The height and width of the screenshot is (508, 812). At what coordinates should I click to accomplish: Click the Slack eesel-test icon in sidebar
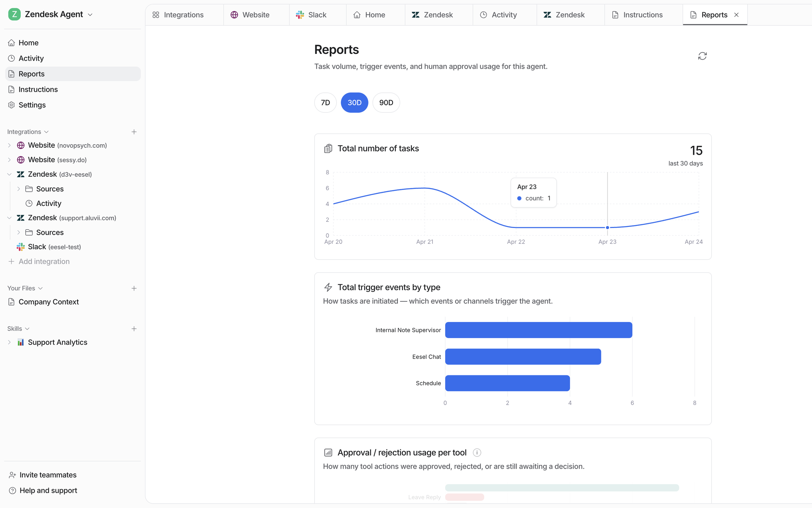(21, 247)
